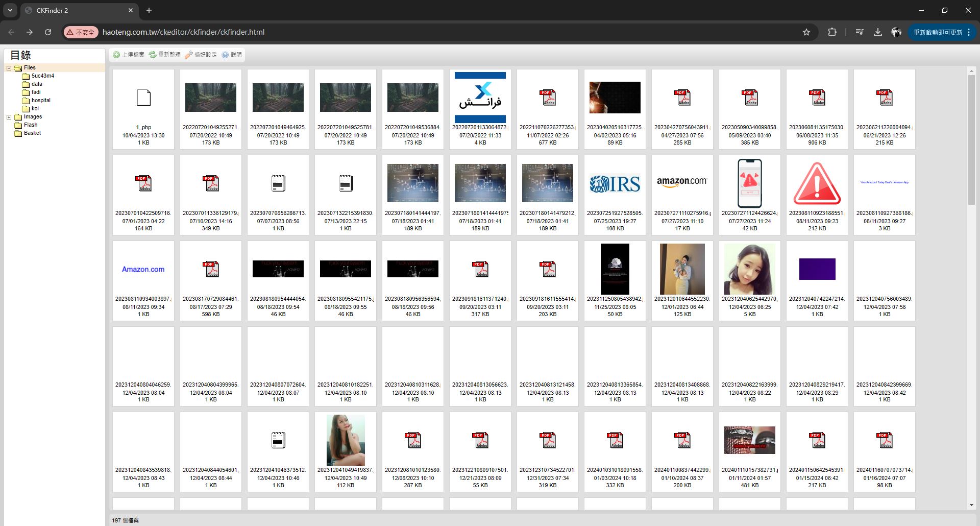Select the blue X logo image file

pyautogui.click(x=480, y=98)
